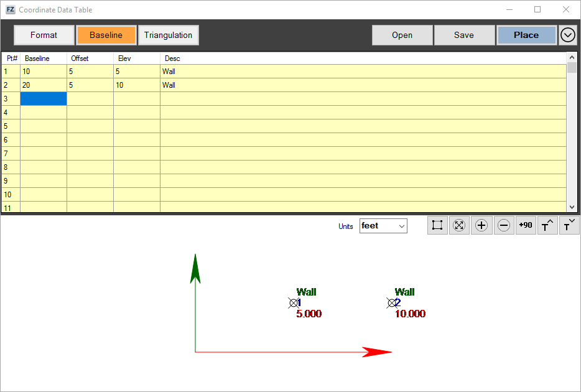Click point marker 1 in the preview
Viewport: 581px width, 392px height.
point(294,303)
